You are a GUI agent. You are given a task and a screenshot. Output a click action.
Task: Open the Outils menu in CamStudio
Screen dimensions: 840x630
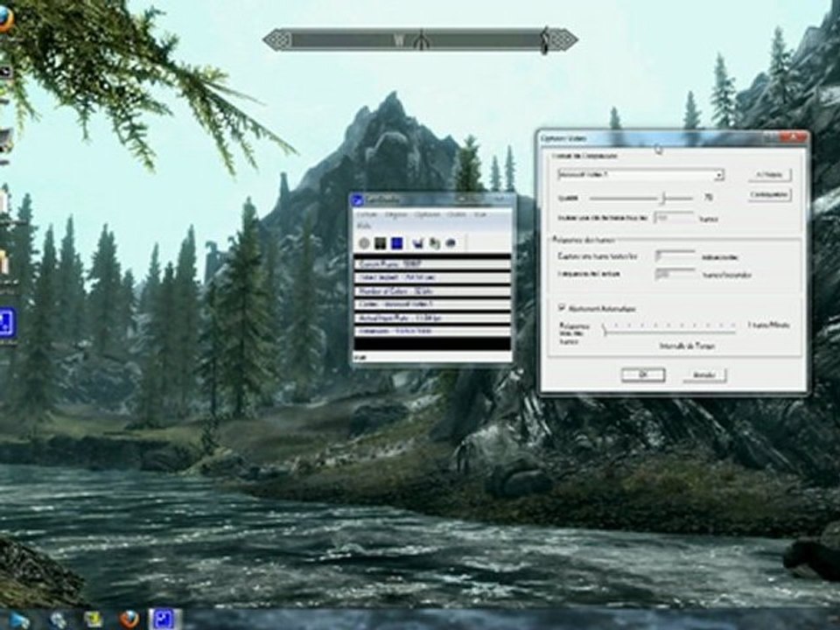click(x=457, y=215)
